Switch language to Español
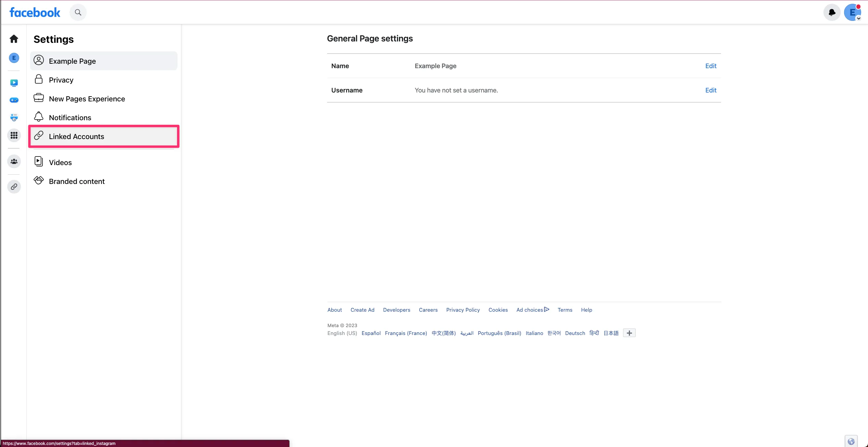Screen dimensions: 868x447 pyautogui.click(x=371, y=333)
